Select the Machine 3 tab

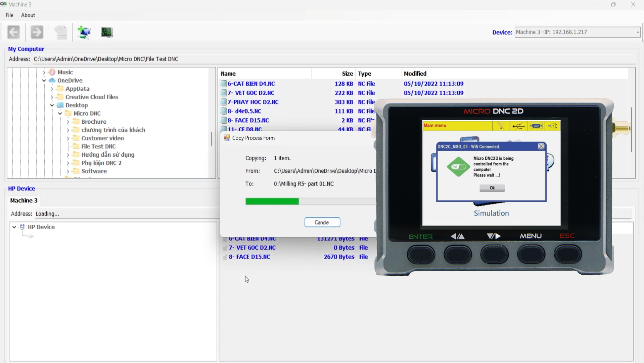[x=24, y=201]
